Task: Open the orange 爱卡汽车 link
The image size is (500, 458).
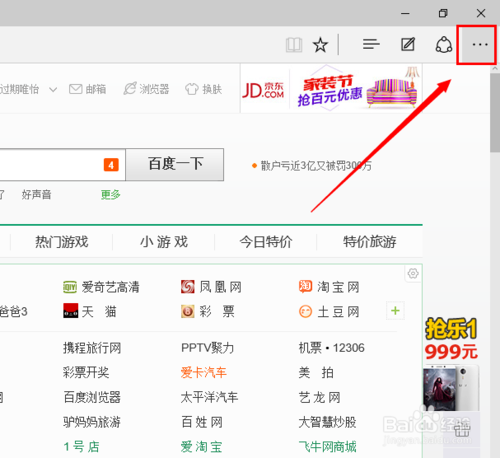Action: pyautogui.click(x=203, y=372)
